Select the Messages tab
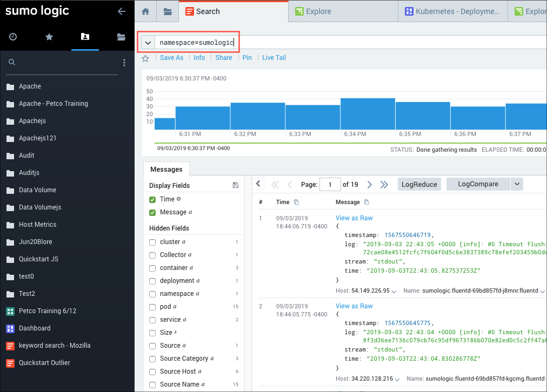 point(166,170)
